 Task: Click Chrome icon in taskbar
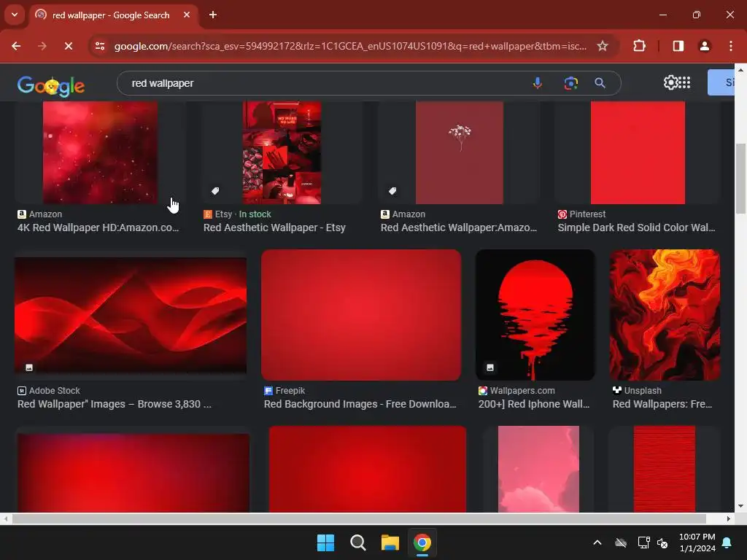click(422, 542)
